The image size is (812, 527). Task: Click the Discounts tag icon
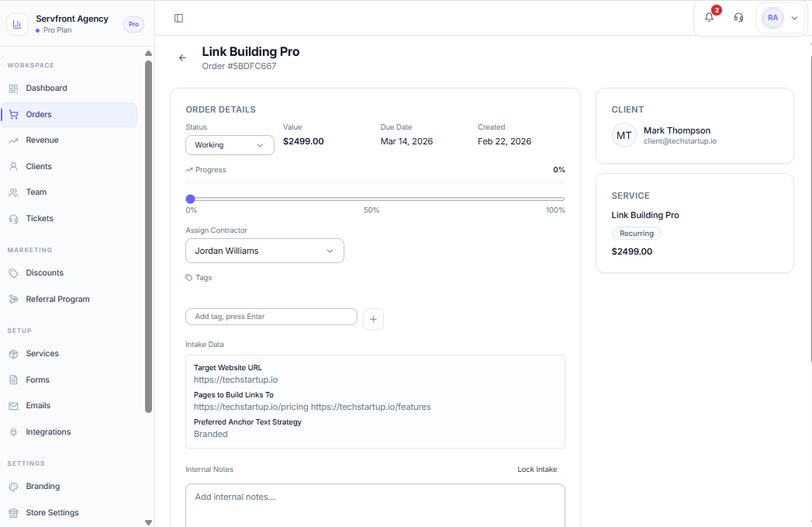[13, 273]
